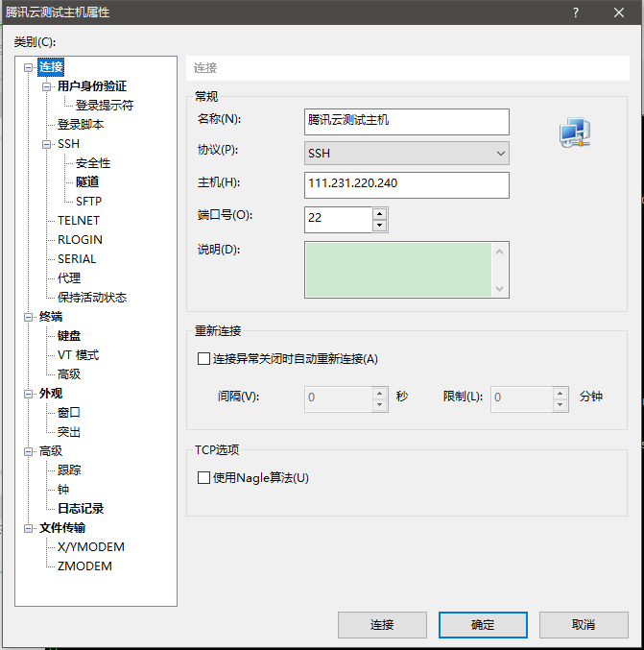The width and height of the screenshot is (644, 650).
Task: Open 日志记录 settings
Action: (81, 509)
